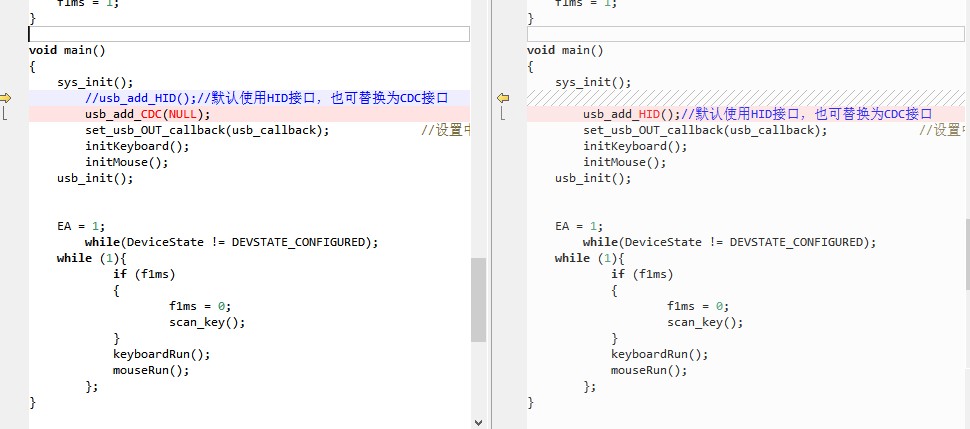Click "while (1){" in the left pane

[92, 258]
